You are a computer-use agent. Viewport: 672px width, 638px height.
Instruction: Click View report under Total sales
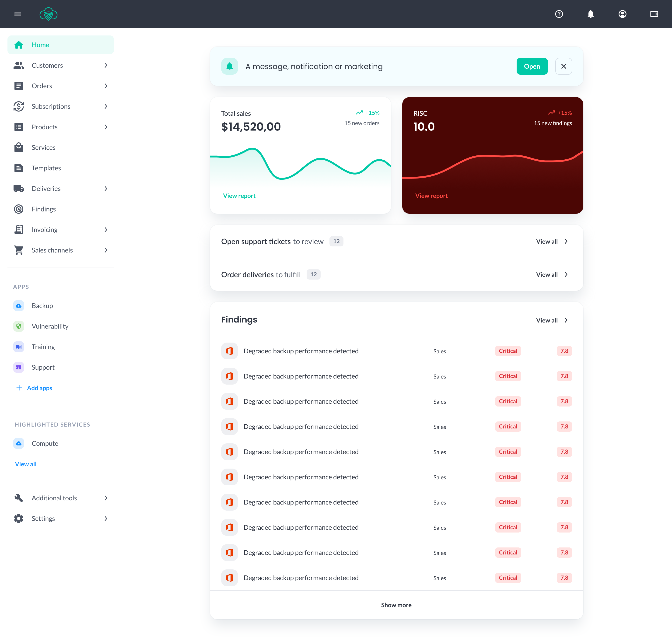click(239, 196)
